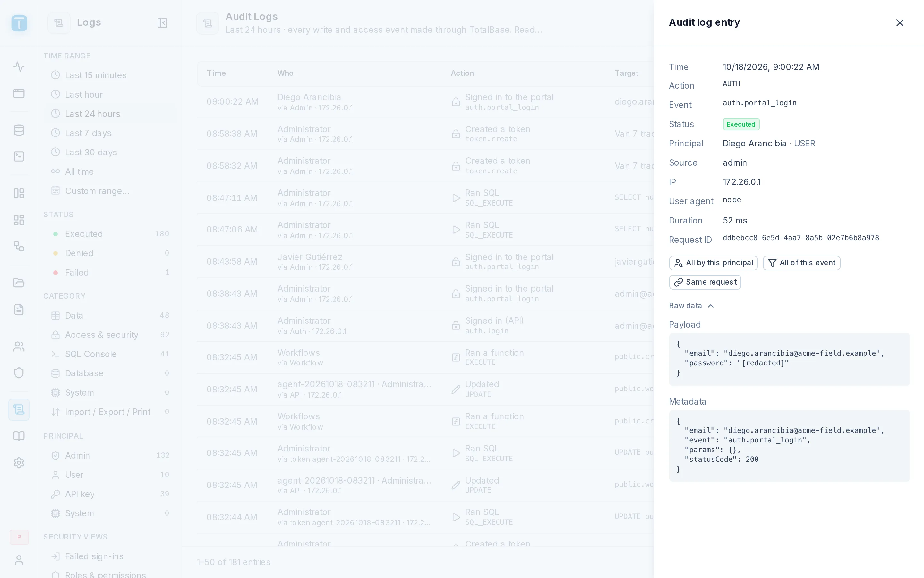
Task: Open the book documentation icon in rail
Action: click(x=19, y=436)
